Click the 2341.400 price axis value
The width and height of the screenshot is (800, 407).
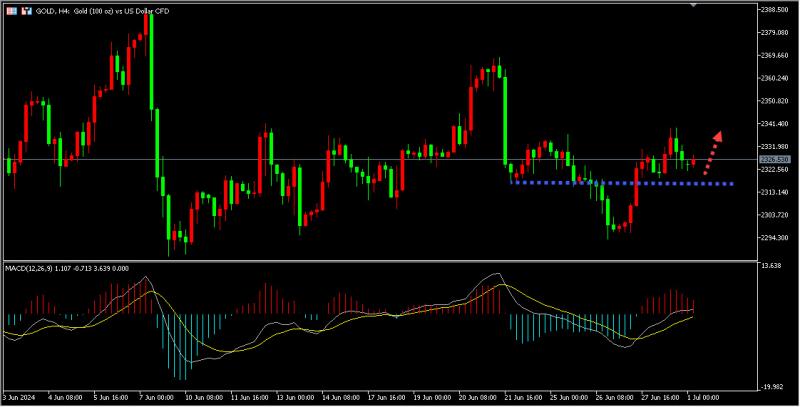pos(775,123)
